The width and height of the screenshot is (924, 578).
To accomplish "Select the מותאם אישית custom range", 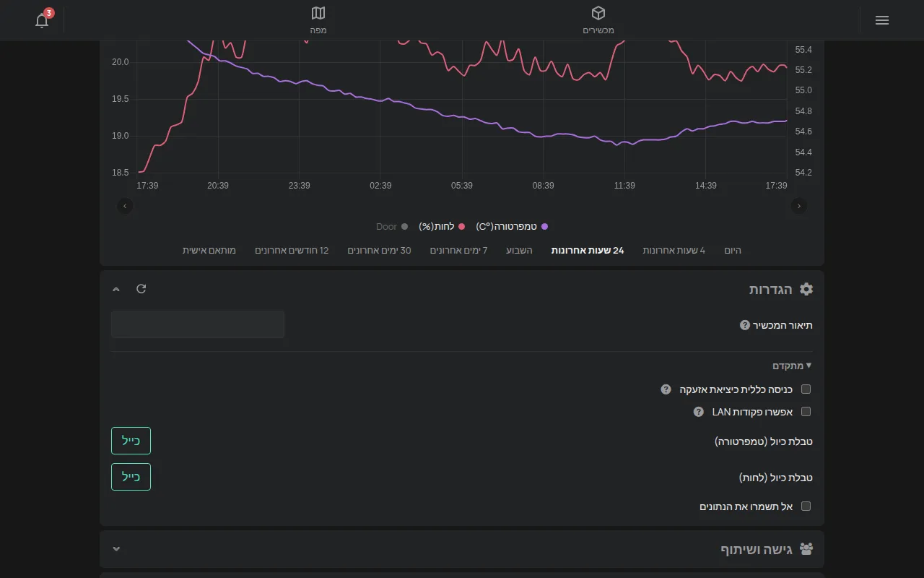I will point(209,250).
